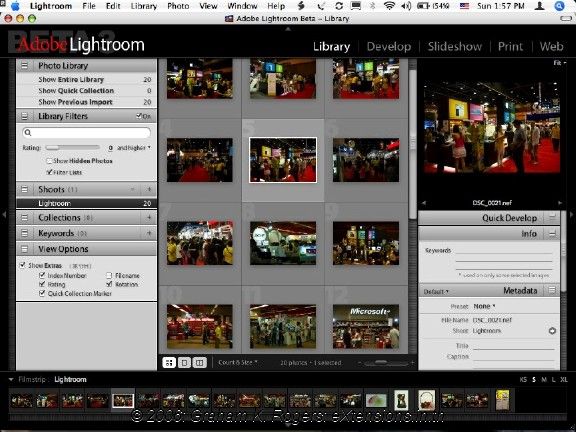Open the Photo menu
Screen dimensions: 576x432
[x=178, y=6]
